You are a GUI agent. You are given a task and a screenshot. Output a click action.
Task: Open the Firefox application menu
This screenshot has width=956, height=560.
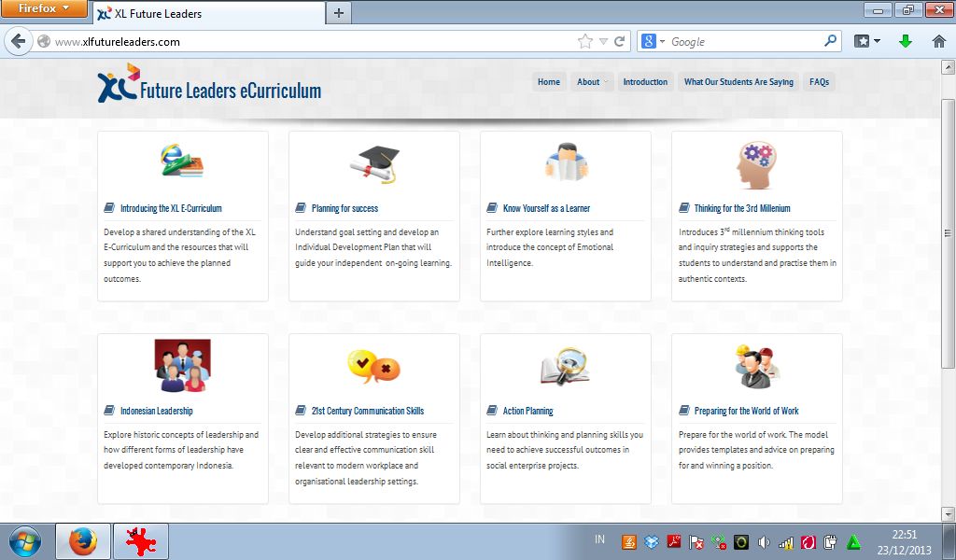45,9
